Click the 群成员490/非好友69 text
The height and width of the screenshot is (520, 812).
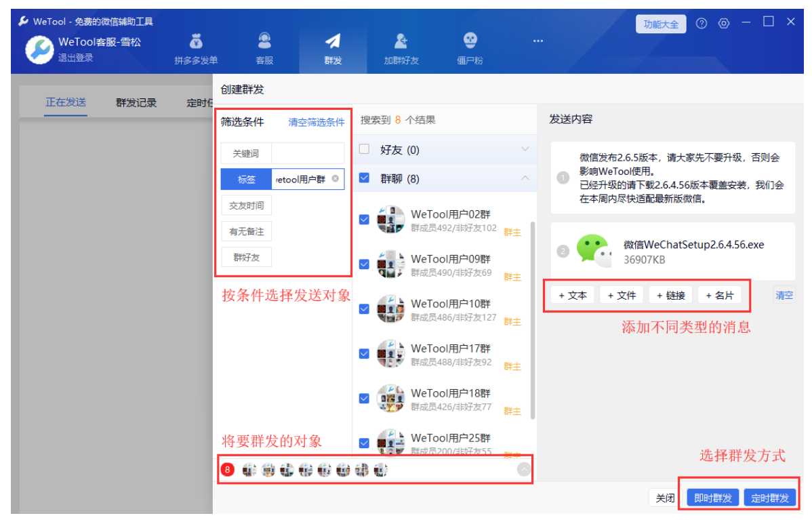pyautogui.click(x=451, y=273)
